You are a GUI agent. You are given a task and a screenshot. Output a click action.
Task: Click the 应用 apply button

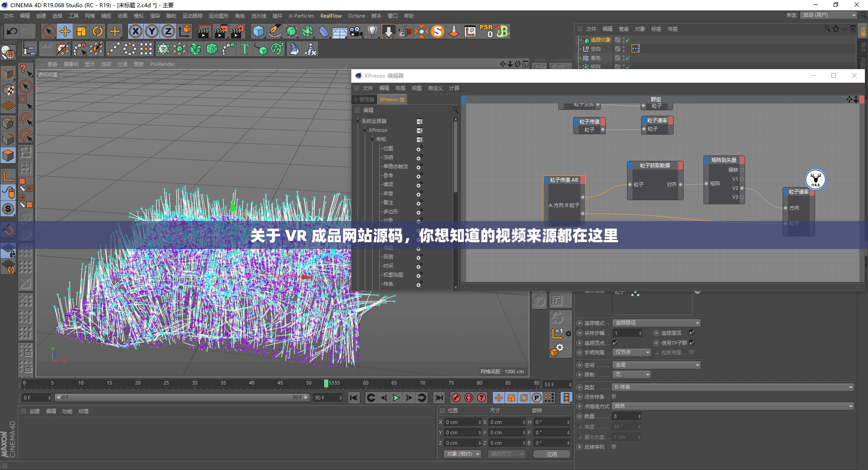(x=552, y=454)
